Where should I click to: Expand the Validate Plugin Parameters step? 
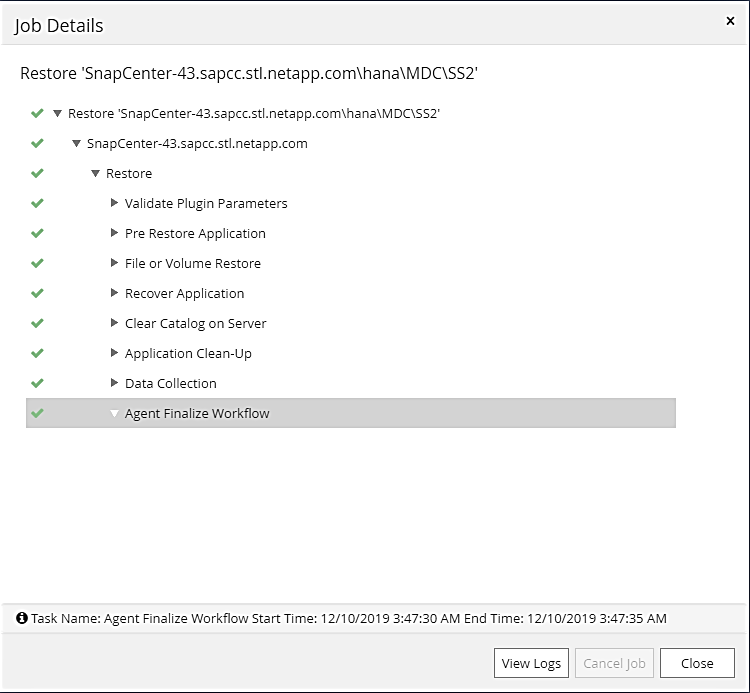[115, 203]
